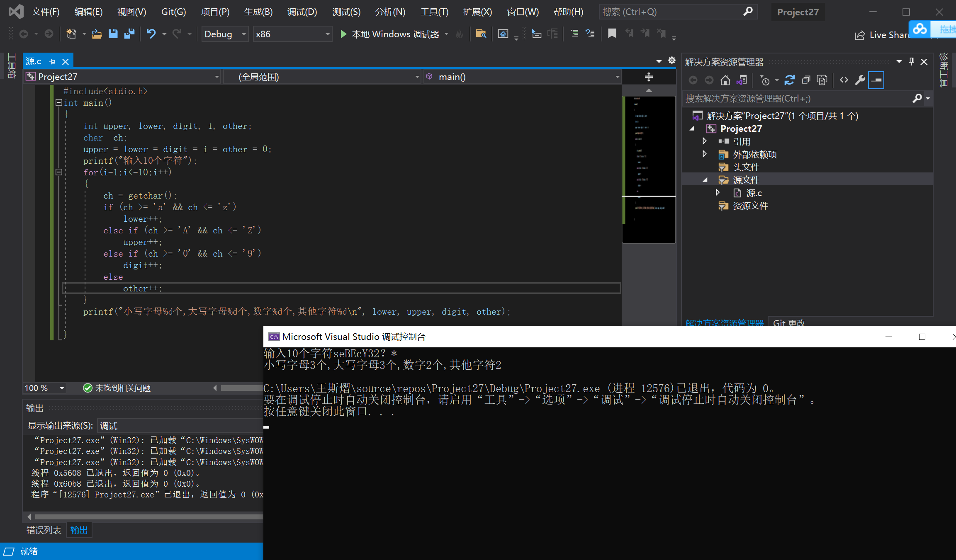The image size is (956, 560).
Task: Click the Save All toolbar icon
Action: pos(129,34)
